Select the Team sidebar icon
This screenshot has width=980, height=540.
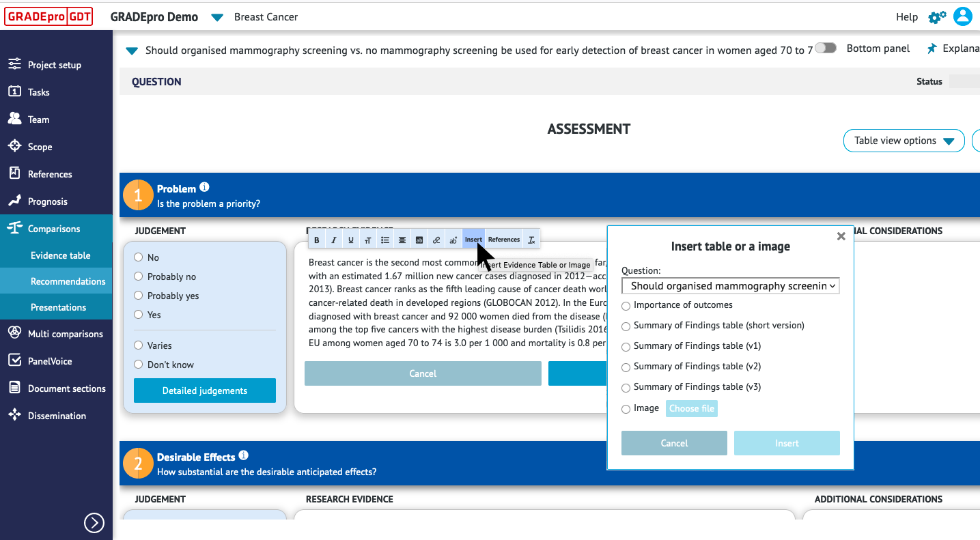coord(37,119)
